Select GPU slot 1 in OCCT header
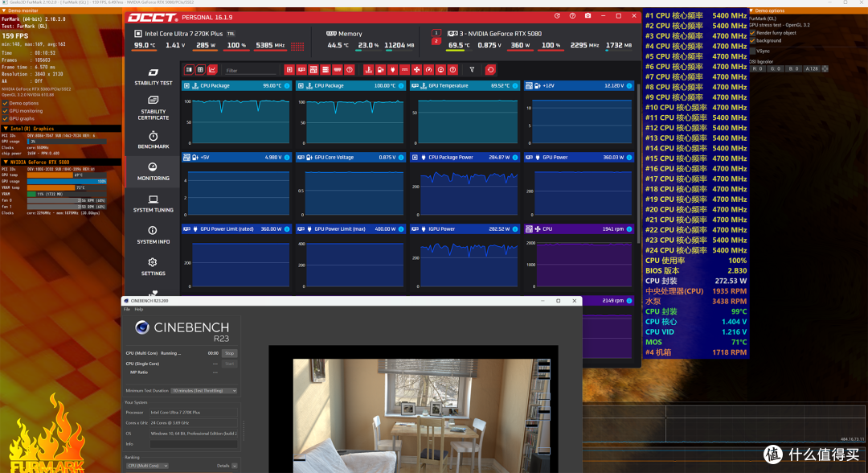The height and width of the screenshot is (473, 868). point(436,33)
